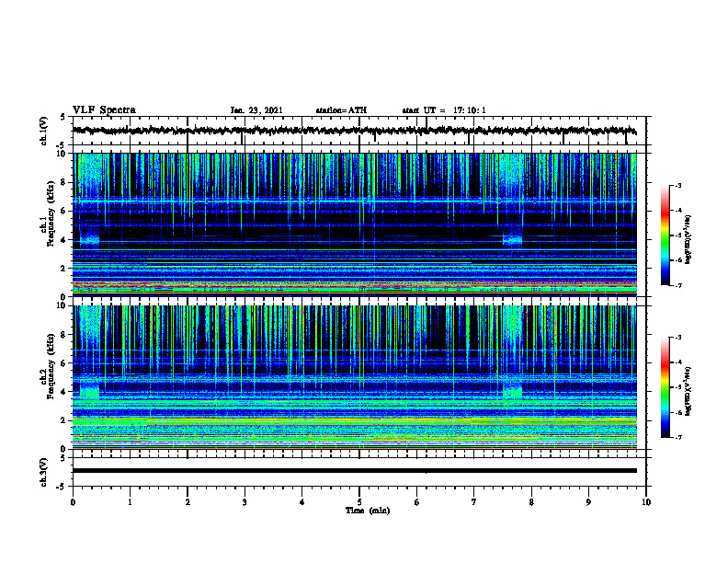
Task: Click the "-3" tick on ch.1 colorbar
Action: click(x=678, y=185)
